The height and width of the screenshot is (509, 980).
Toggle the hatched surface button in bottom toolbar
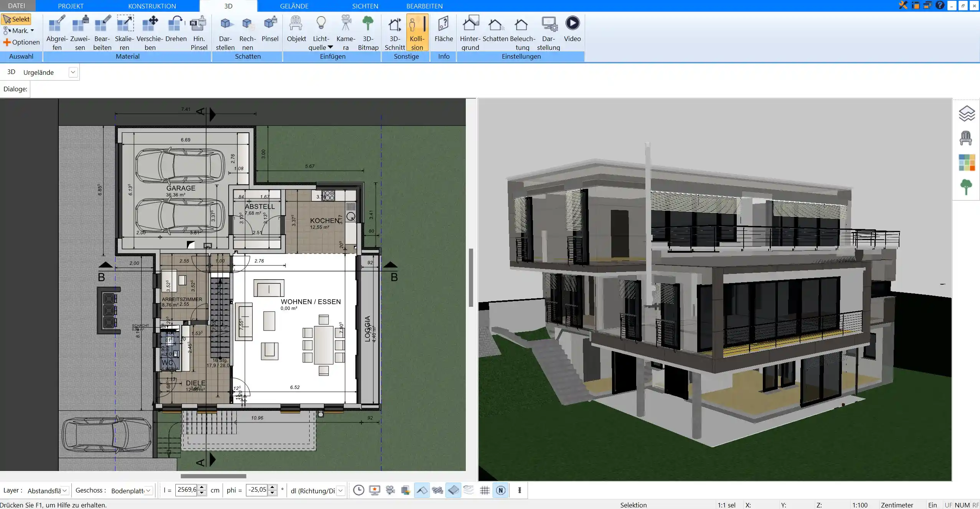tap(437, 490)
